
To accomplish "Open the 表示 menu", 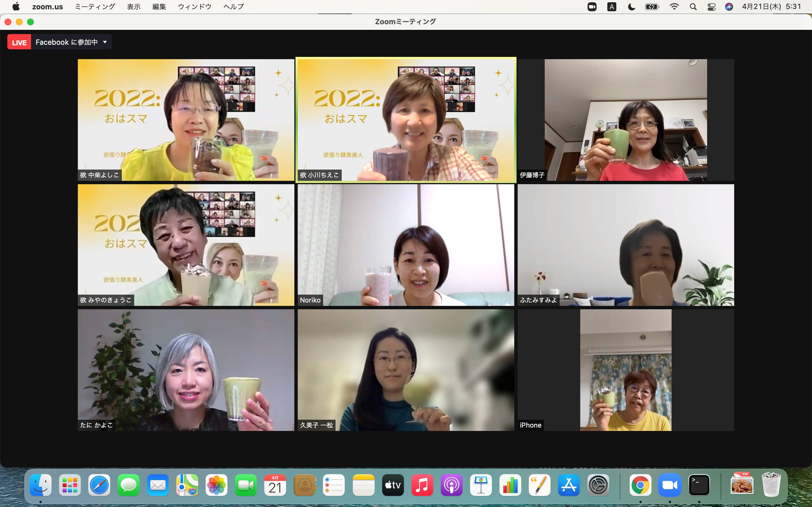I will (x=134, y=7).
